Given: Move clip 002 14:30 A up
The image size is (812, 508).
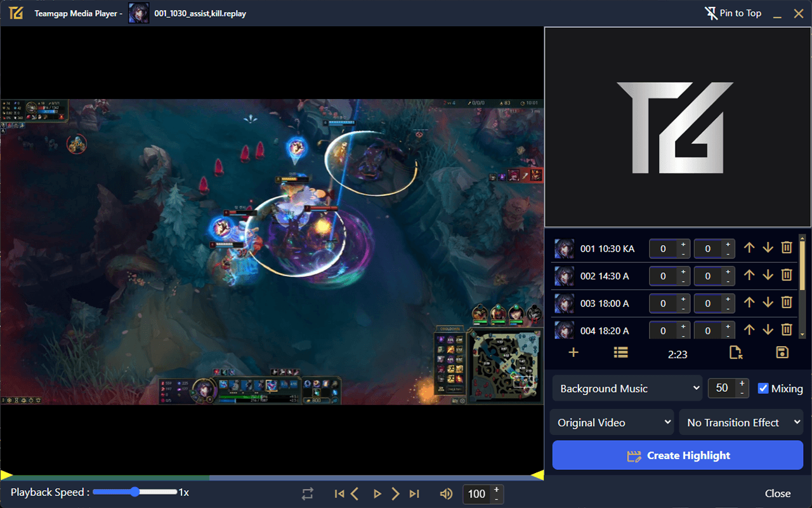Looking at the screenshot, I should (749, 275).
